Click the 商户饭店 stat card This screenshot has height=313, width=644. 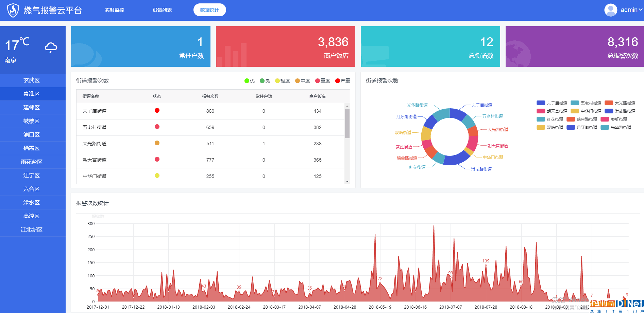[x=286, y=47]
